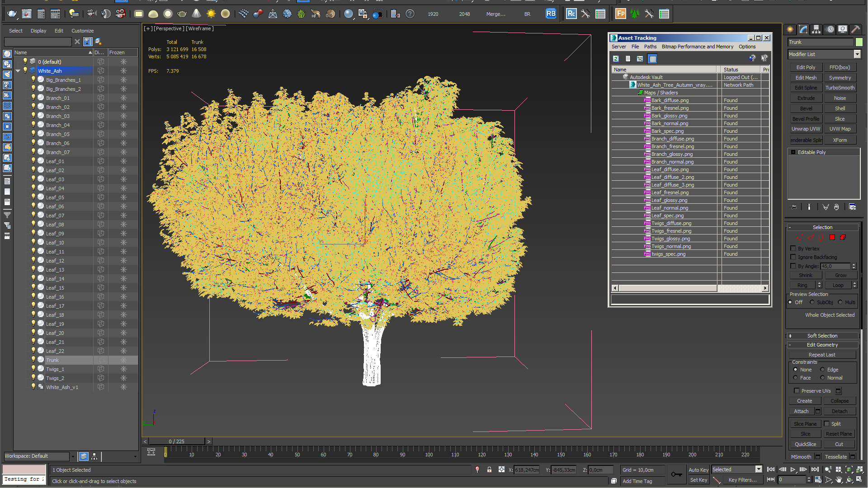868x488 pixels.
Task: Select the cone spot light icon
Action: click(196, 14)
